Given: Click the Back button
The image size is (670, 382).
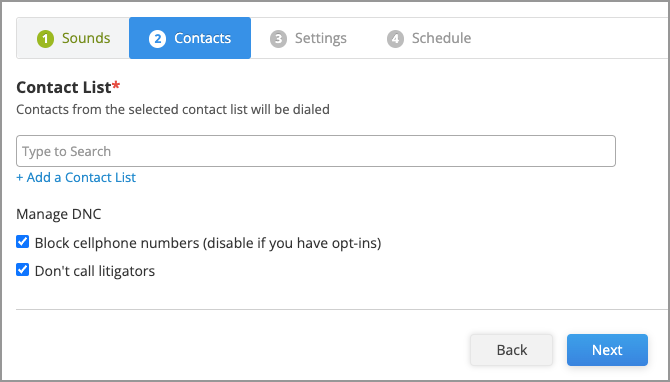Looking at the screenshot, I should tap(511, 350).
